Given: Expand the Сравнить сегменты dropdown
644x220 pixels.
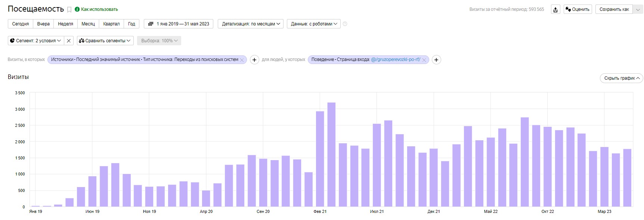Looking at the screenshot, I should [105, 41].
